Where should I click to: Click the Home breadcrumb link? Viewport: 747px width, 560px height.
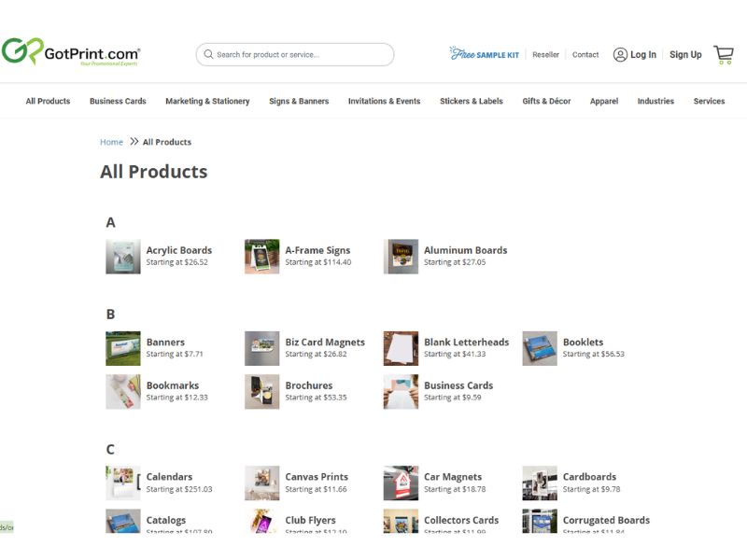pyautogui.click(x=111, y=142)
